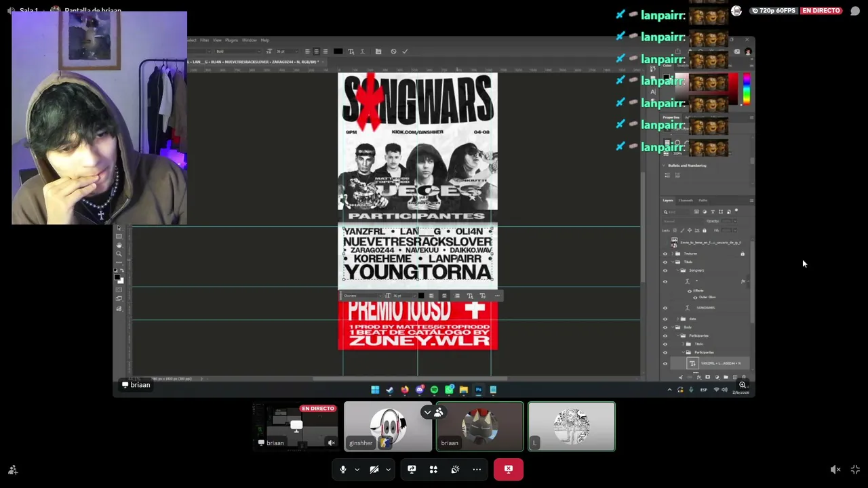868x488 pixels.
Task: Leave the call with the red button
Action: tap(509, 469)
